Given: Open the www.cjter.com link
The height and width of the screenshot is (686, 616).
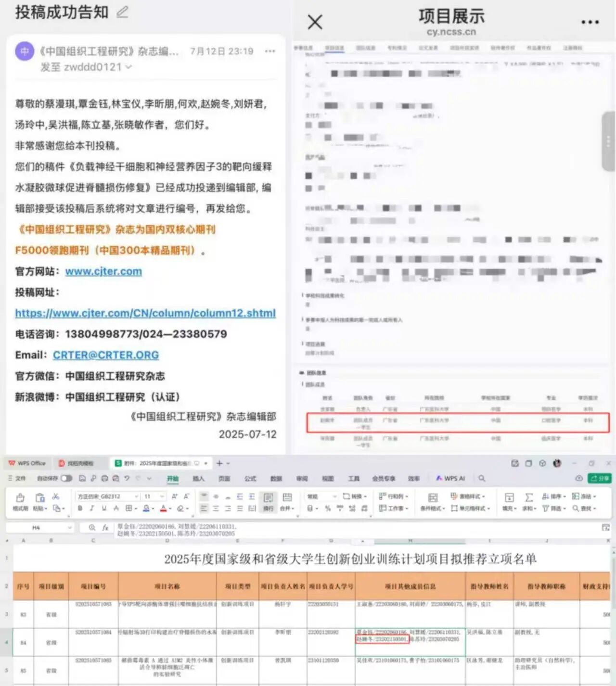Looking at the screenshot, I should tap(103, 271).
